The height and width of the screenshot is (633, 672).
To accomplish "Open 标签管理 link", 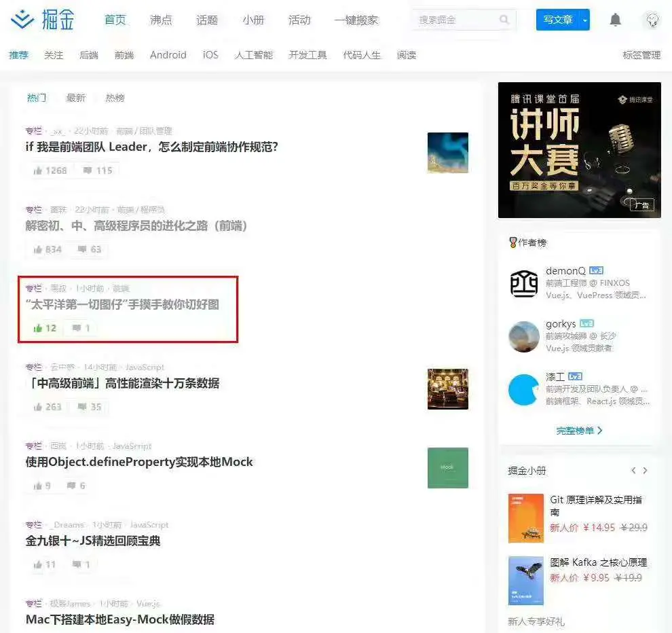I will pyautogui.click(x=641, y=55).
